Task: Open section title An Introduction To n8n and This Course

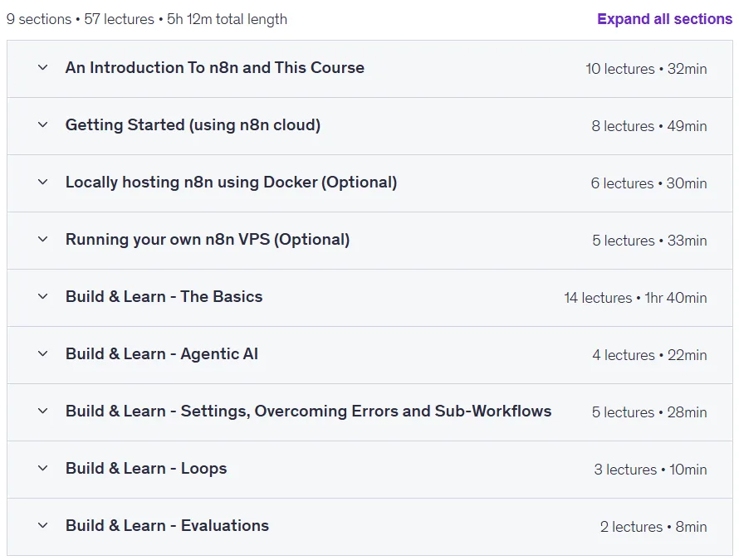Action: coord(215,68)
